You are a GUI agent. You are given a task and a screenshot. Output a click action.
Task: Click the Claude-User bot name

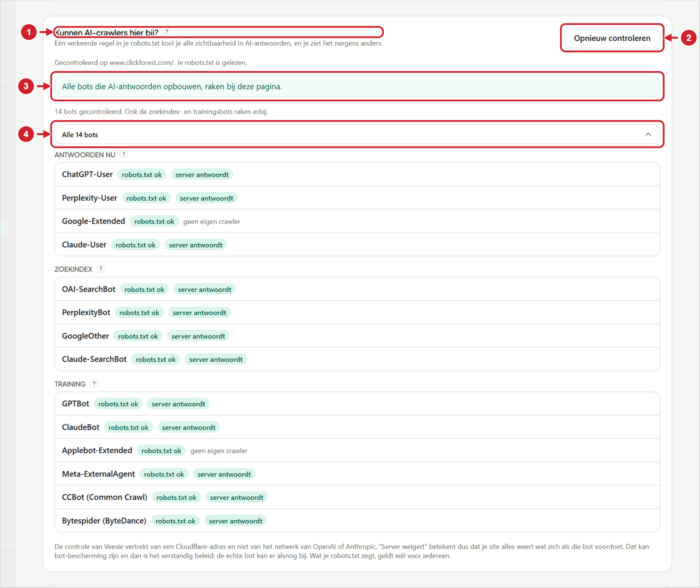pyautogui.click(x=84, y=244)
